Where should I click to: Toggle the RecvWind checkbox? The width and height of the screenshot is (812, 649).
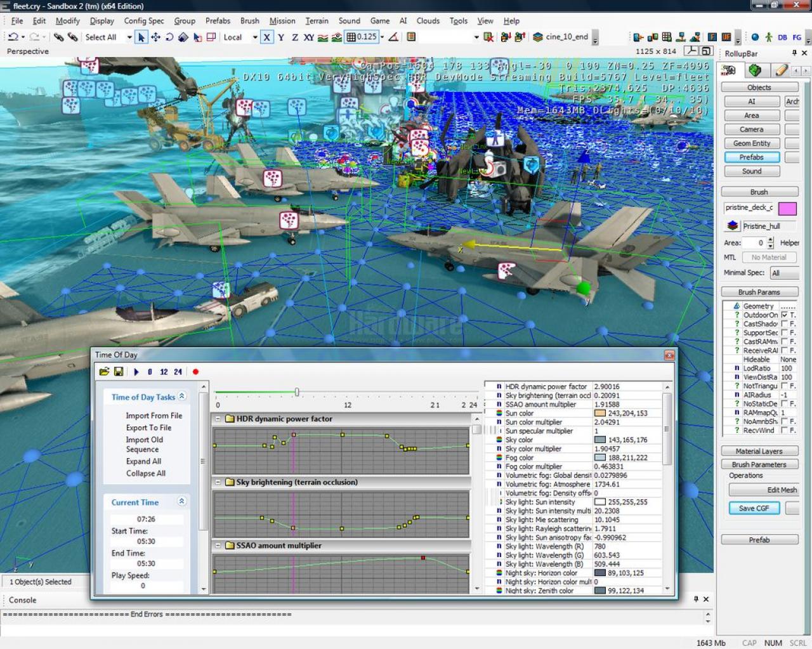[x=785, y=430]
